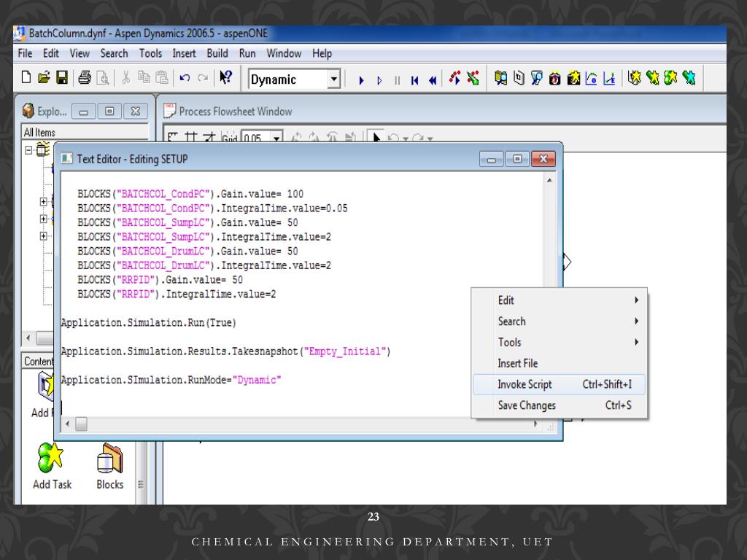747x560 pixels.
Task: Click left arrow of explorer tree scrollbar
Action: (x=28, y=338)
